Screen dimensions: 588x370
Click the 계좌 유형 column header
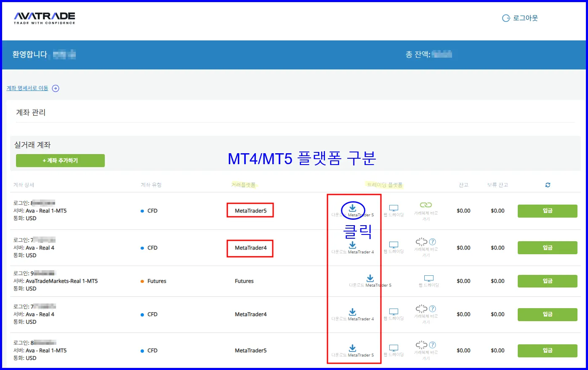151,185
